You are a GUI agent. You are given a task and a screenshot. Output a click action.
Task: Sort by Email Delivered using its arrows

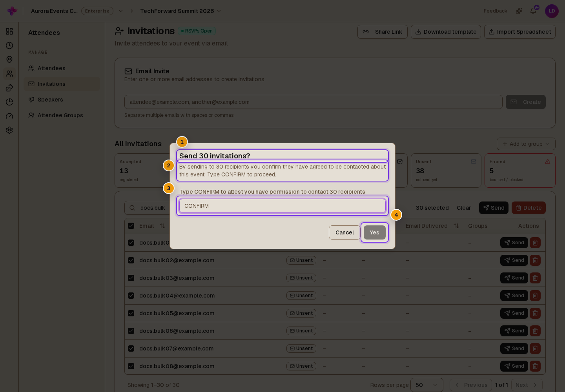point(456,226)
